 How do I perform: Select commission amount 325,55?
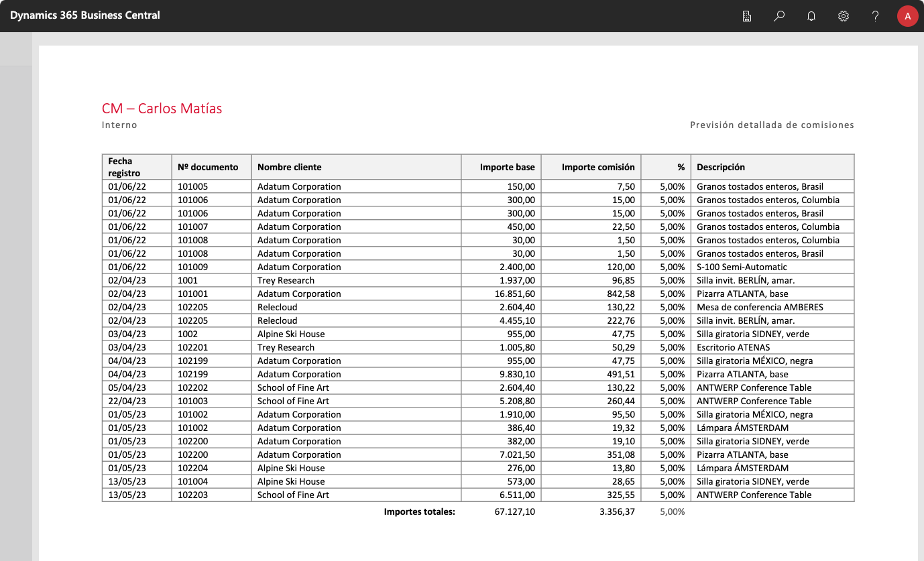(x=621, y=495)
